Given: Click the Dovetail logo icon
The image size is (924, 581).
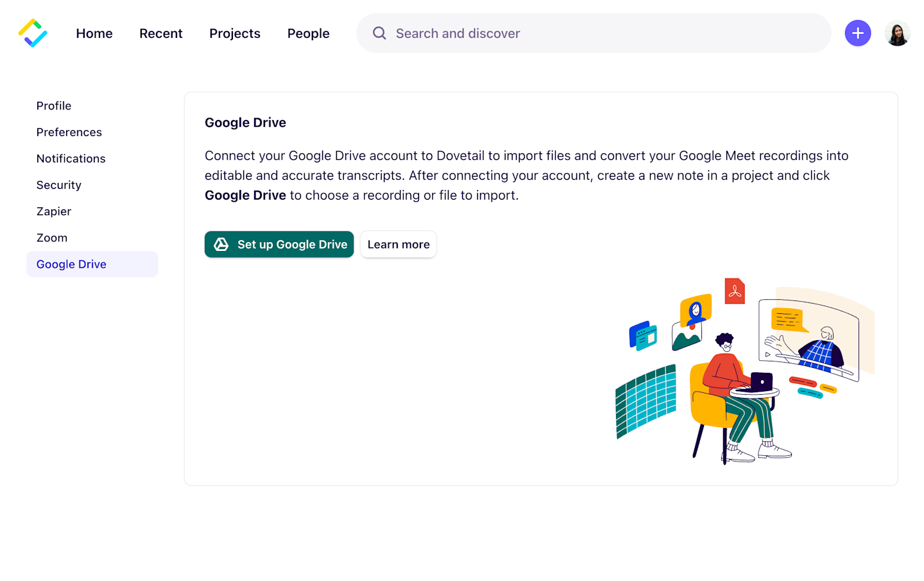Looking at the screenshot, I should 33,33.
